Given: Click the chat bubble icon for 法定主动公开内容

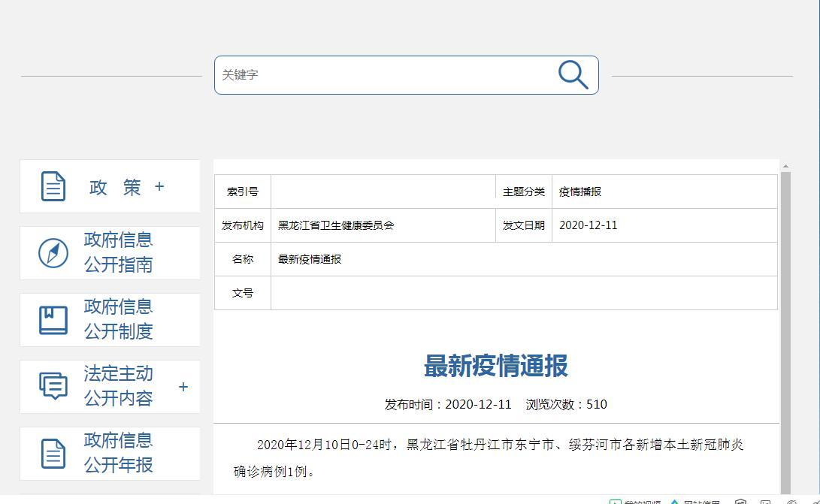Looking at the screenshot, I should tap(53, 386).
